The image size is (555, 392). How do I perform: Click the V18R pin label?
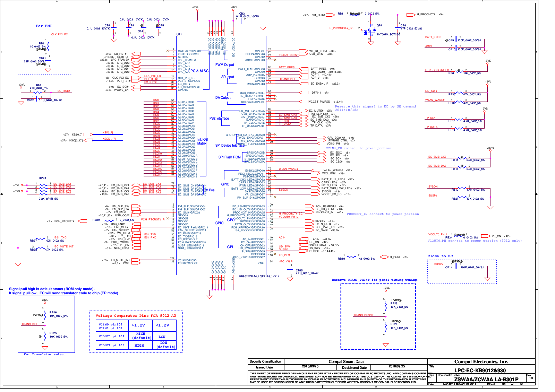[261, 263]
